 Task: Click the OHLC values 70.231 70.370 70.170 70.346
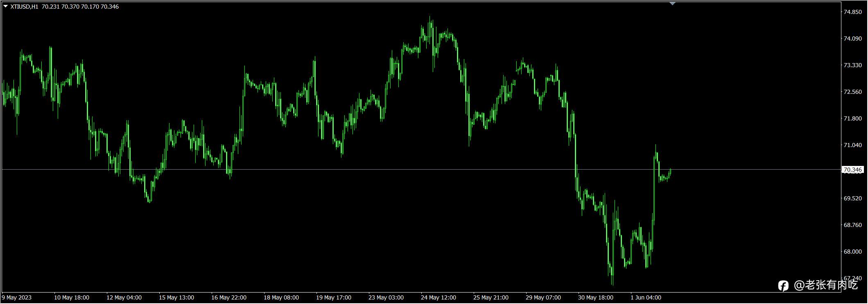tap(80, 7)
